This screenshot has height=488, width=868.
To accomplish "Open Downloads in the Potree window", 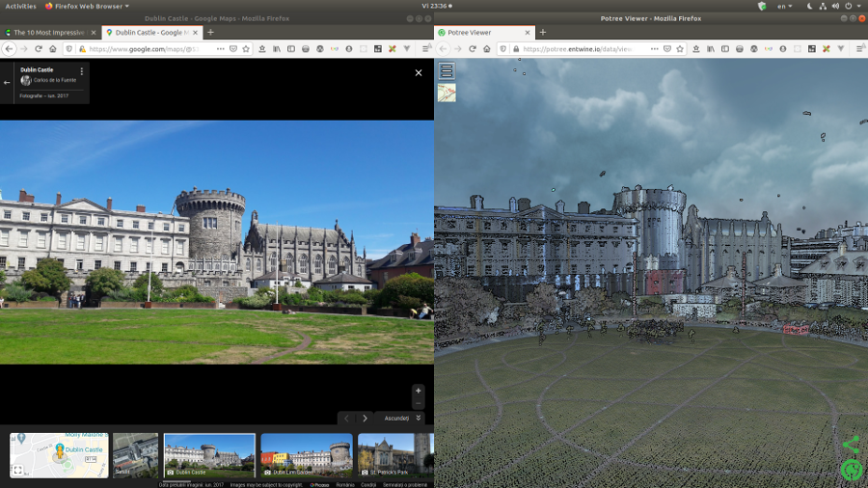I will pos(695,48).
